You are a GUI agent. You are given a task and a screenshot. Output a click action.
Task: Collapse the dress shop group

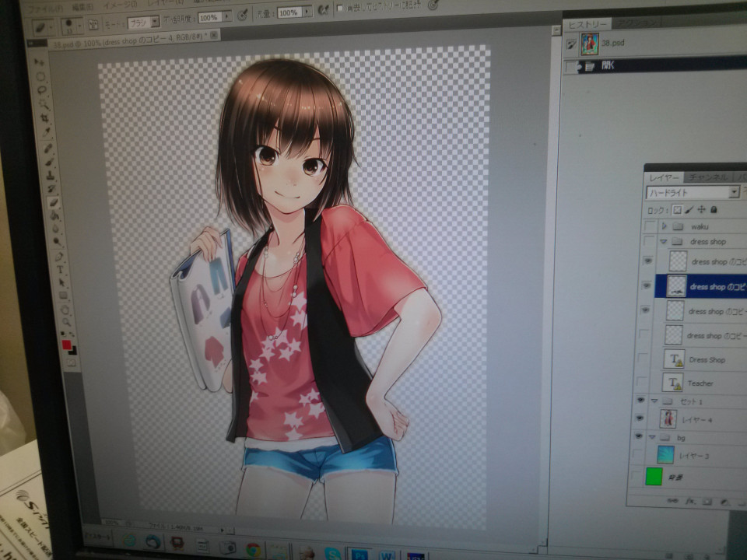coord(663,242)
